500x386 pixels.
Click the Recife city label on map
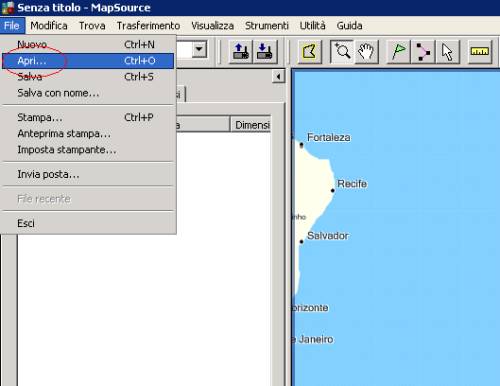(352, 184)
